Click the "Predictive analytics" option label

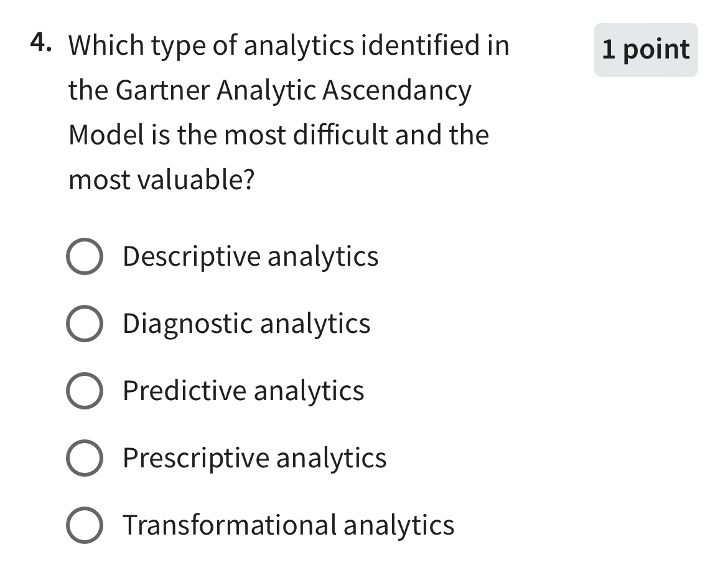[x=243, y=391]
